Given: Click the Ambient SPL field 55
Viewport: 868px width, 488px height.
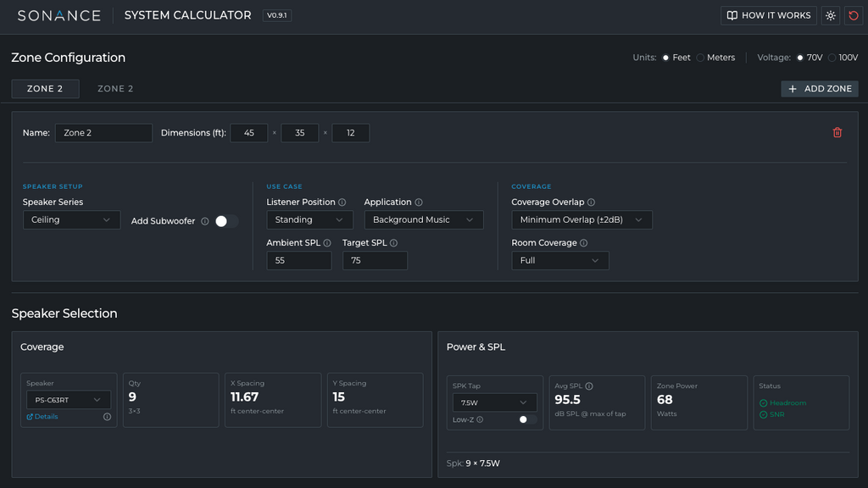Looking at the screenshot, I should click(x=299, y=260).
